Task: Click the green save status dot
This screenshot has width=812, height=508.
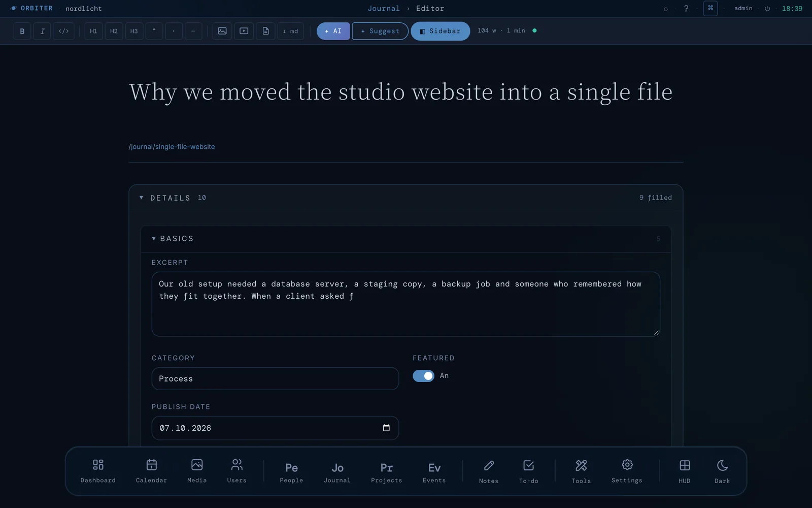Action: click(x=534, y=30)
